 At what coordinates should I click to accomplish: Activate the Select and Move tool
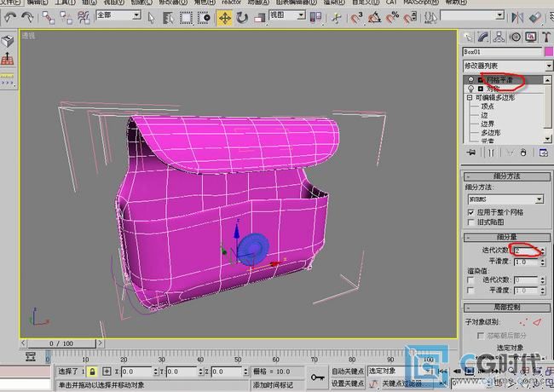coord(225,18)
